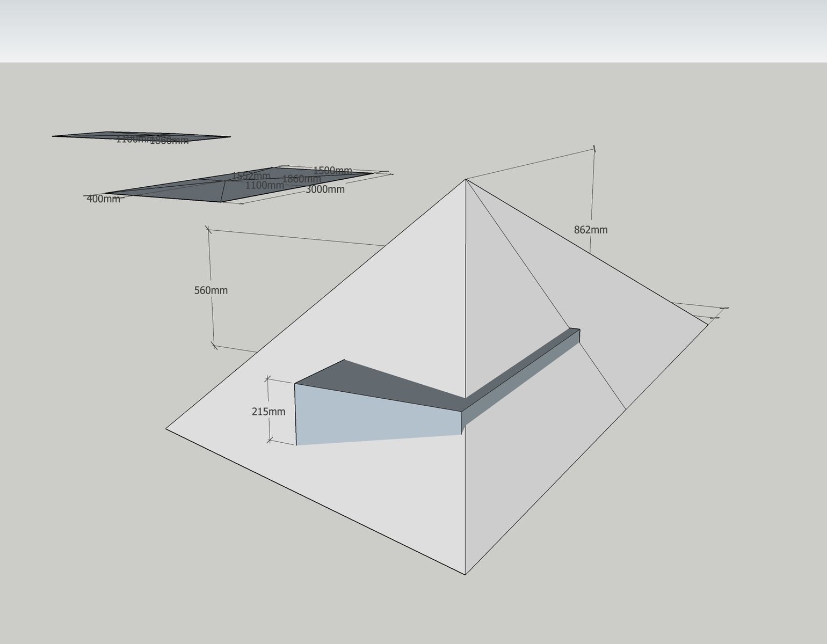The width and height of the screenshot is (827, 644).
Task: Click the 400mm dimension label
Action: 103,199
